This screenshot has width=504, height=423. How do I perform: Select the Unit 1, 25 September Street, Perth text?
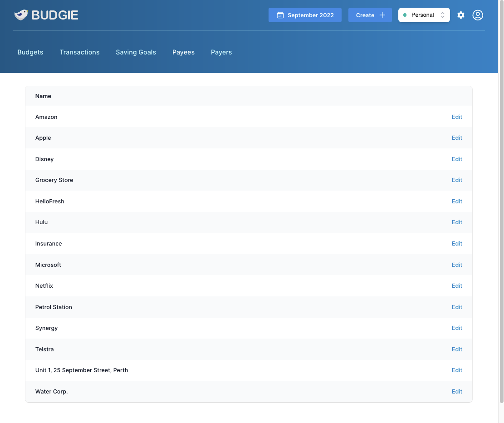tap(82, 370)
